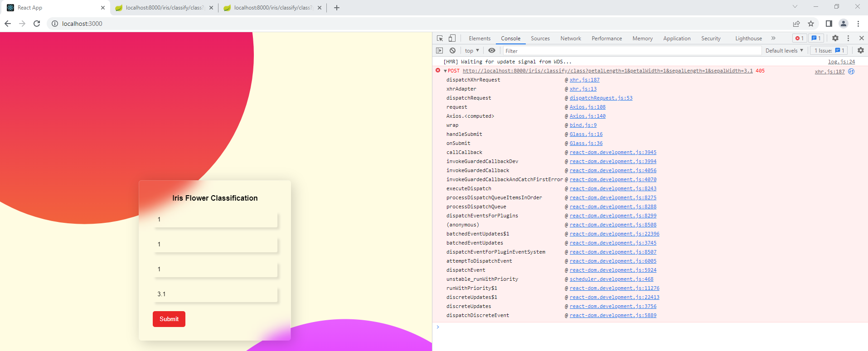Close the DevTools panel
The image size is (868, 351).
point(861,38)
